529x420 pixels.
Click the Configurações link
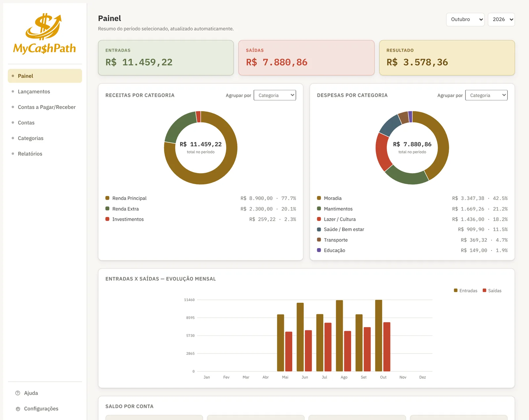coord(41,409)
